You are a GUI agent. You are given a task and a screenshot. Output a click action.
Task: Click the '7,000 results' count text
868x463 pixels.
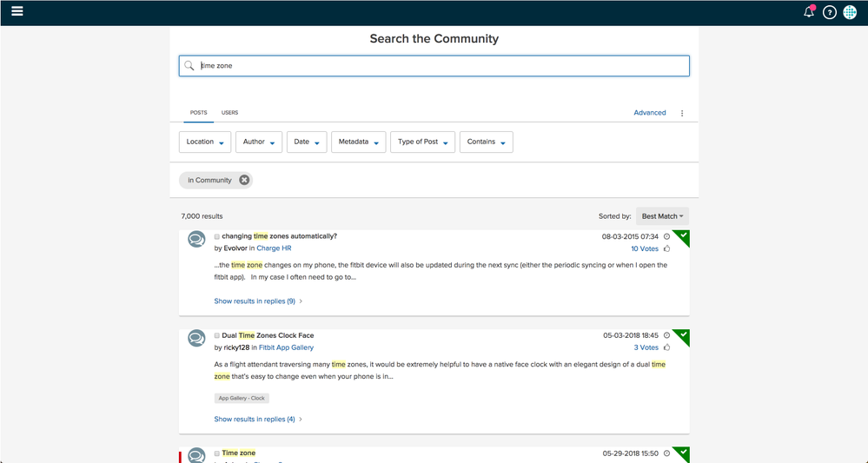click(202, 216)
